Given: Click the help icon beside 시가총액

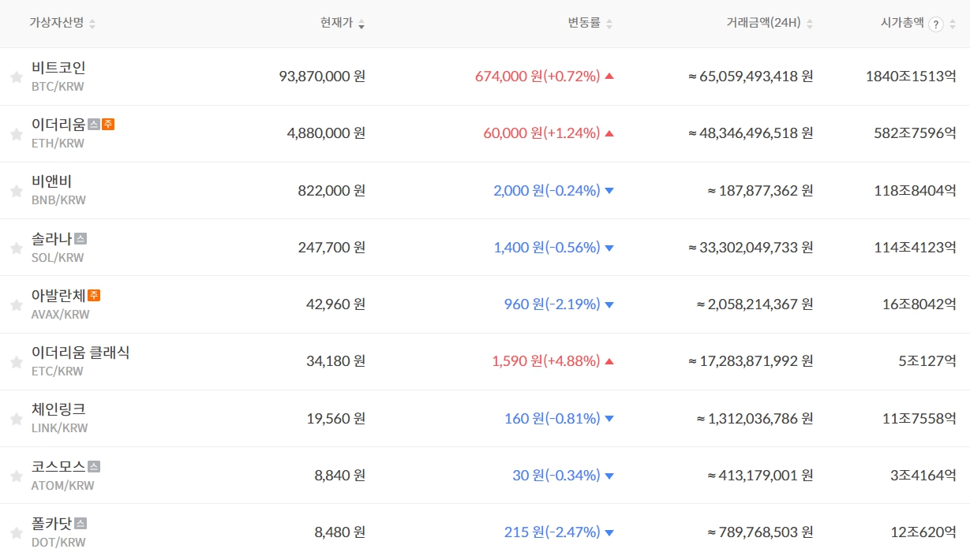Looking at the screenshot, I should coord(936,24).
